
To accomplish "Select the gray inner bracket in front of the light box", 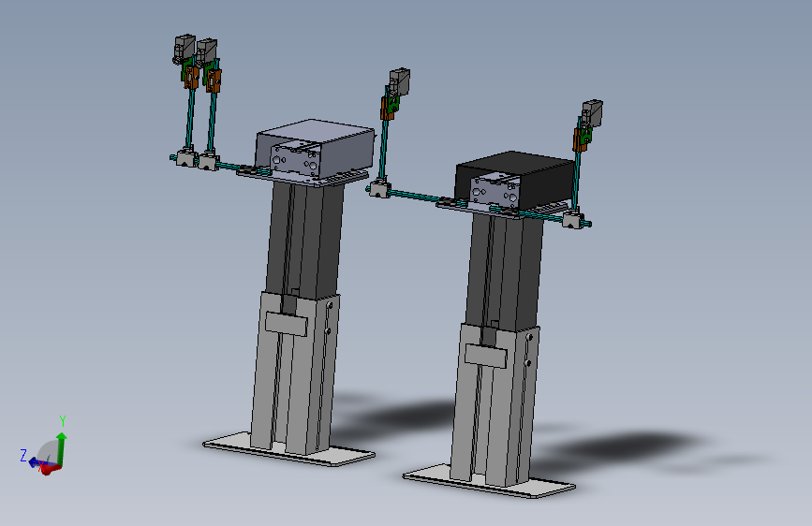I will [x=295, y=158].
